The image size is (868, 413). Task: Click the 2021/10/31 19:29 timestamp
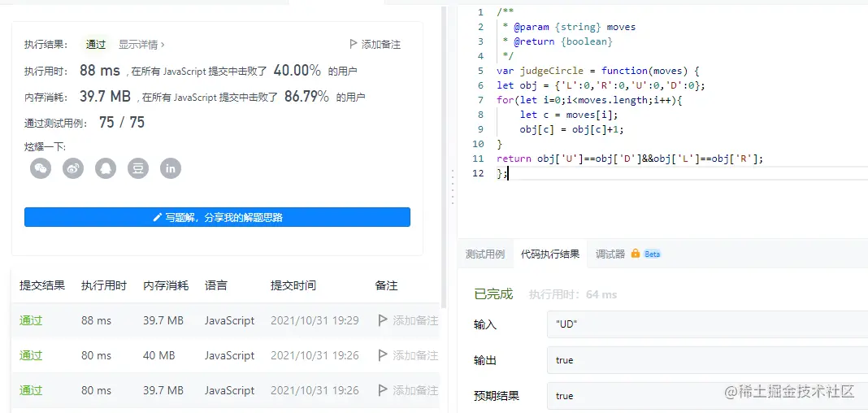pyautogui.click(x=315, y=320)
